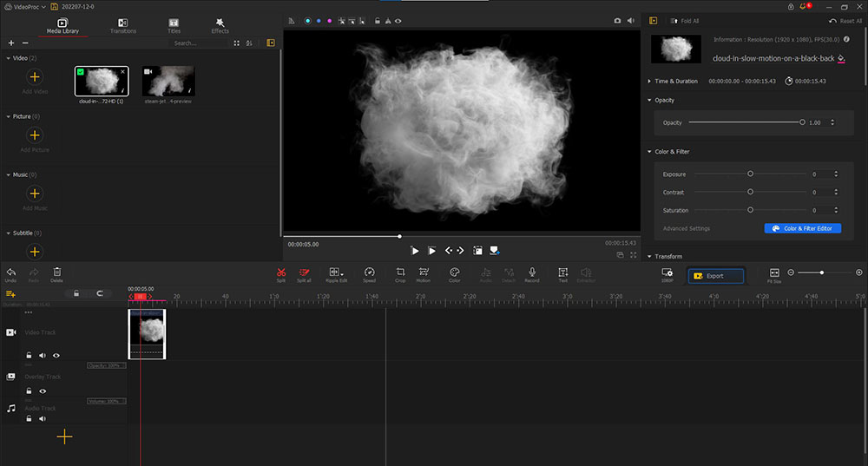The image size is (868, 466).
Task: Open the Motion tool
Action: 424,274
